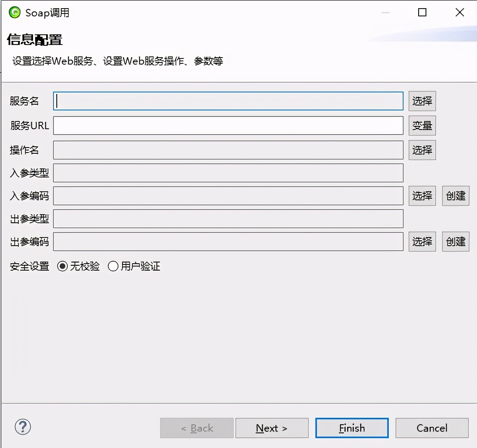This screenshot has width=477, height=448.
Task: Enable 用户验证 user verification
Action: 113,266
